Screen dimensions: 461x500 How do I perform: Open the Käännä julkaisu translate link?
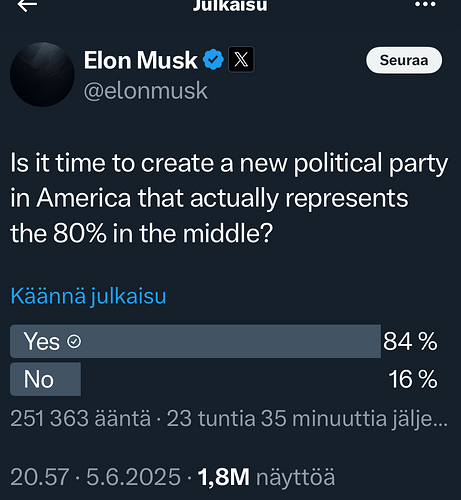(88, 296)
